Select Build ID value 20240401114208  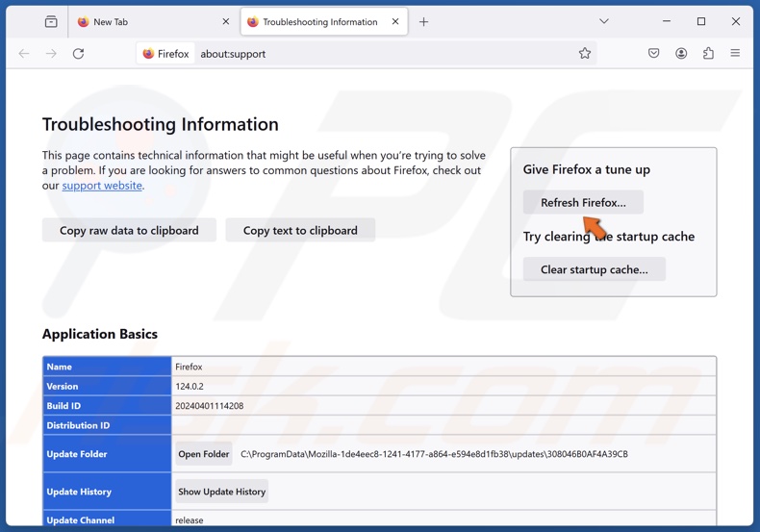[x=210, y=406]
